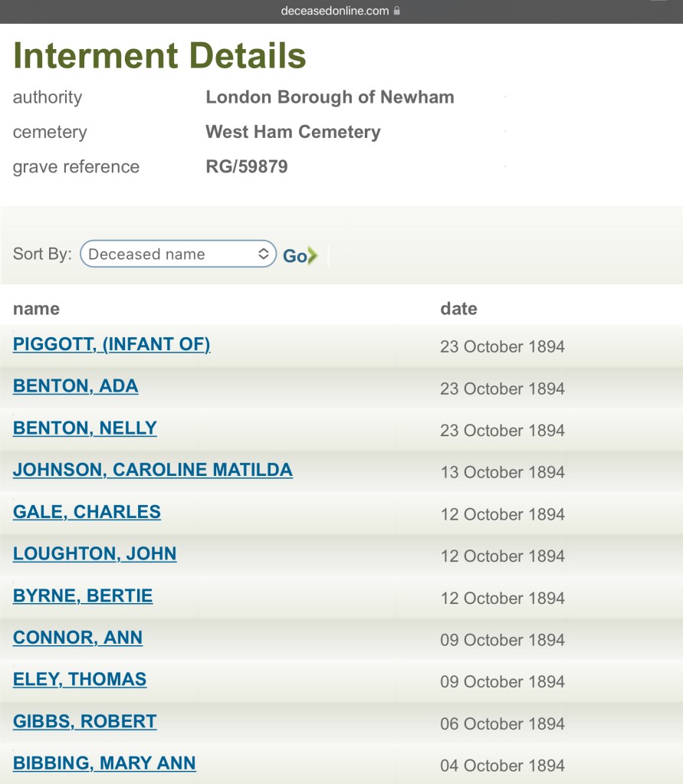683x784 pixels.
Task: Open CONNOR, ANN record
Action: click(x=77, y=638)
